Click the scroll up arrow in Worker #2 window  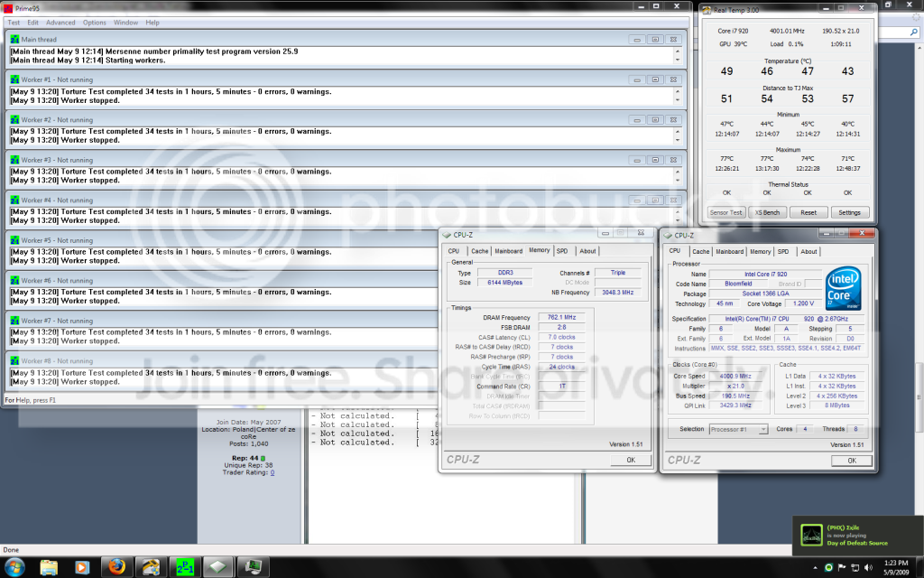pyautogui.click(x=677, y=132)
